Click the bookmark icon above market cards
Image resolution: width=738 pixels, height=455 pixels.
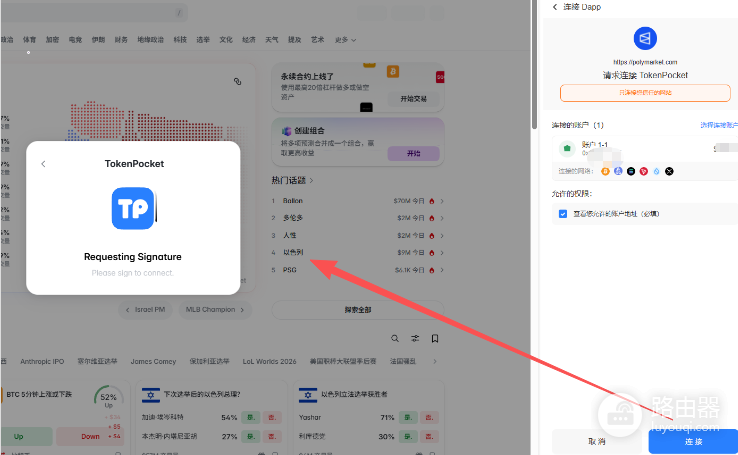[435, 338]
